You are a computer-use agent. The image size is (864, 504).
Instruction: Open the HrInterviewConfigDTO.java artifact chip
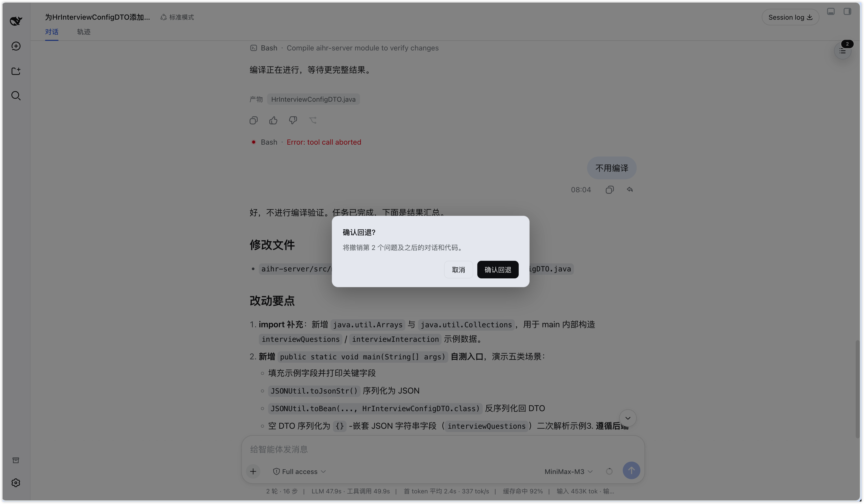click(x=313, y=99)
